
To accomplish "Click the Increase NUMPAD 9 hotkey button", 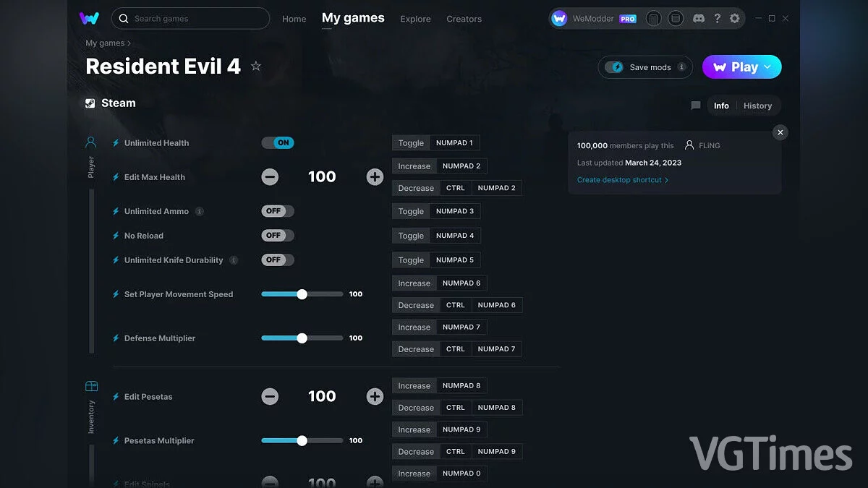I will pos(440,429).
